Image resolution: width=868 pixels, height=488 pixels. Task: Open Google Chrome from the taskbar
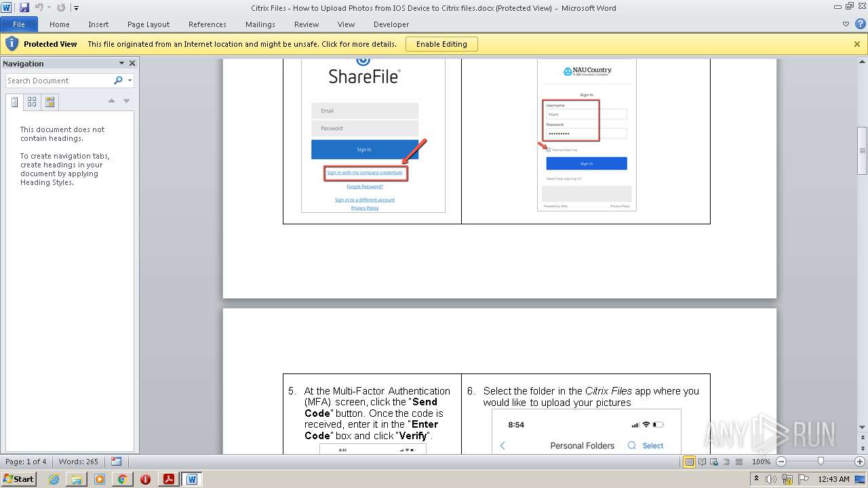[x=122, y=479]
